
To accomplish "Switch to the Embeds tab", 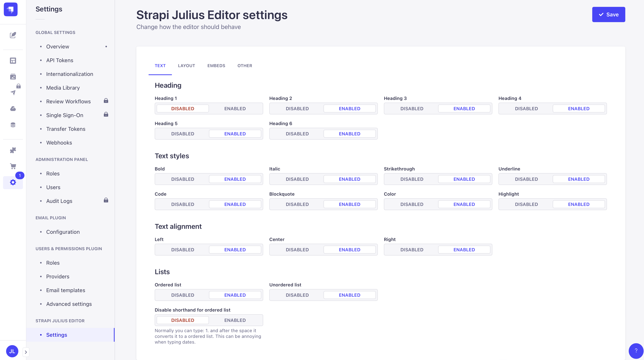I will coord(216,66).
